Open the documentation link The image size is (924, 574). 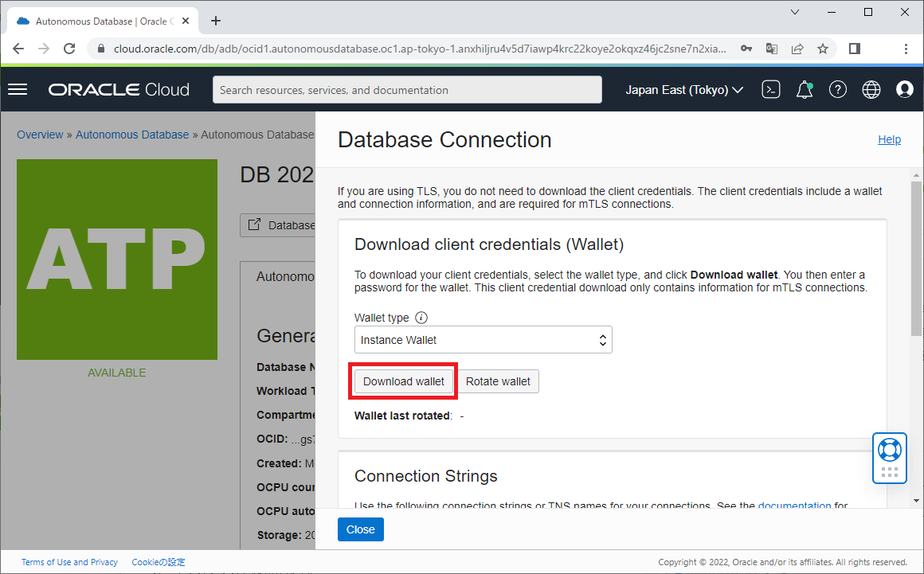(794, 505)
